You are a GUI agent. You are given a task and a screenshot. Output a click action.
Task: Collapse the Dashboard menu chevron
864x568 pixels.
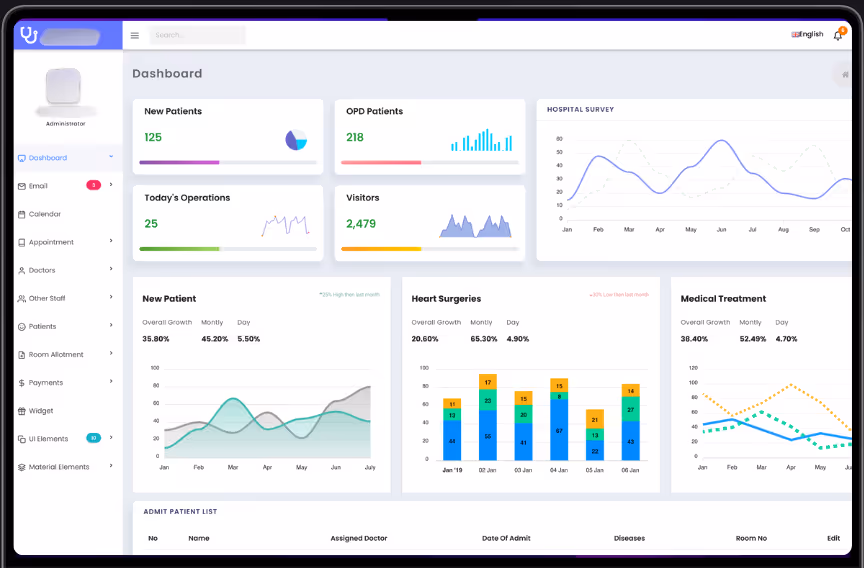pos(111,157)
